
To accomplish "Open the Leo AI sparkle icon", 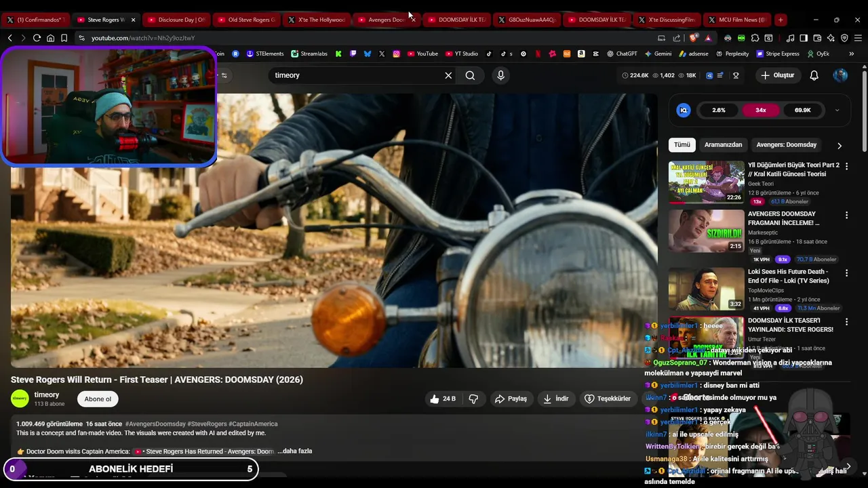I will click(831, 38).
